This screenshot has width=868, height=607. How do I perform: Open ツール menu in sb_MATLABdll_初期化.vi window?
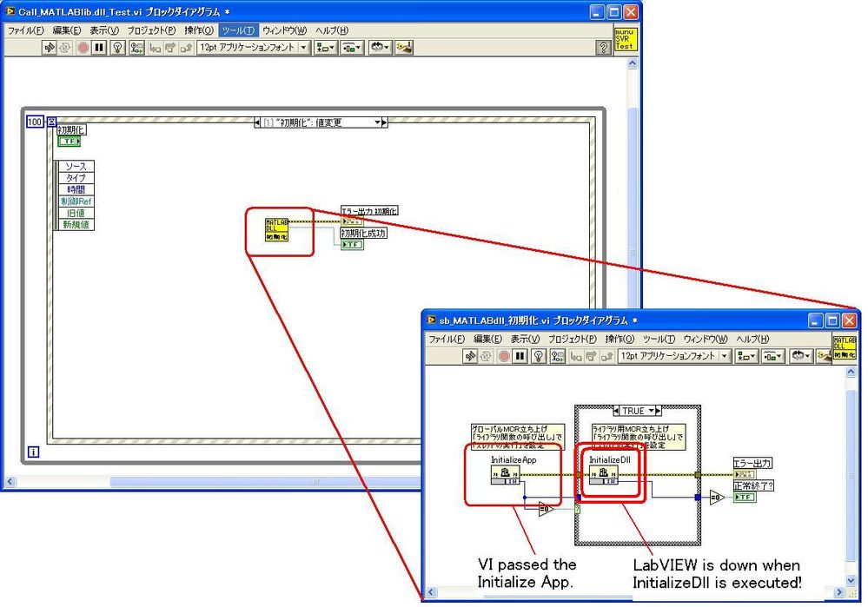pos(659,340)
